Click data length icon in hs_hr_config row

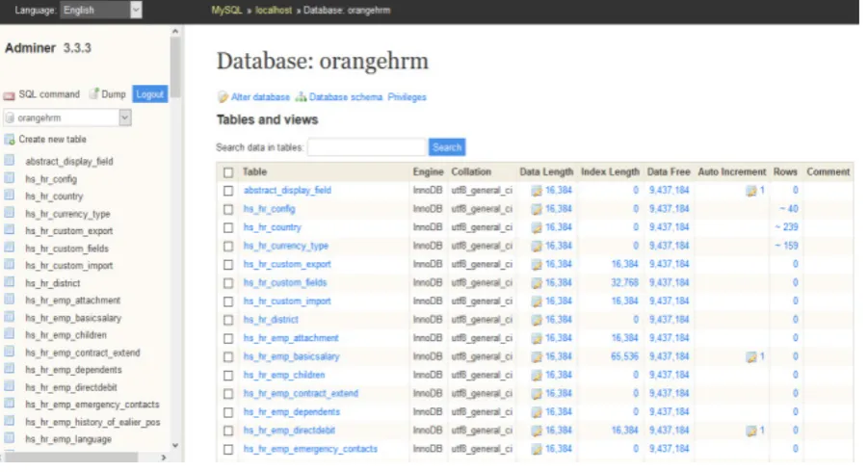537,209
